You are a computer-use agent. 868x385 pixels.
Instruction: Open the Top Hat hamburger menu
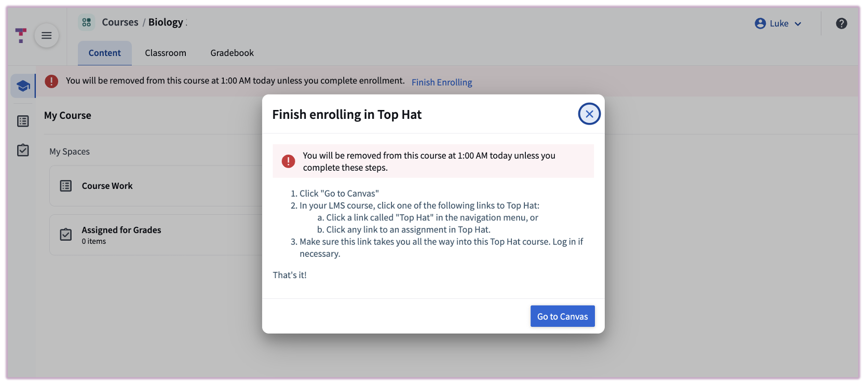pyautogui.click(x=46, y=35)
